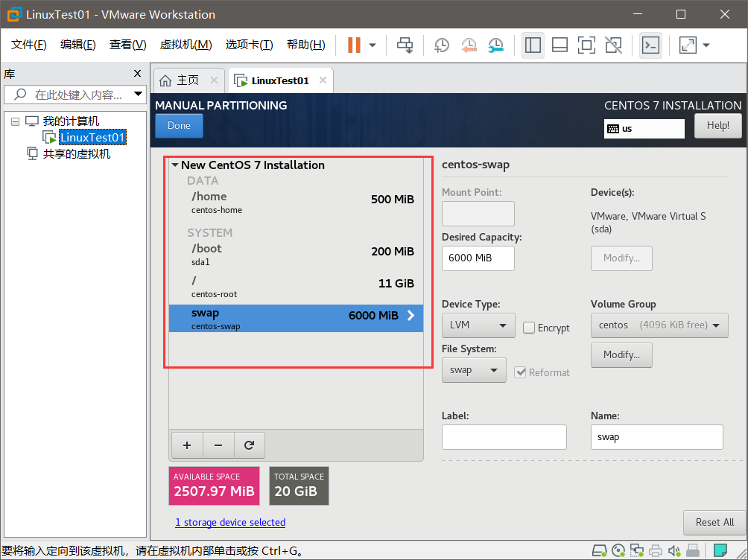Open the 帮助(H) menu

click(305, 45)
